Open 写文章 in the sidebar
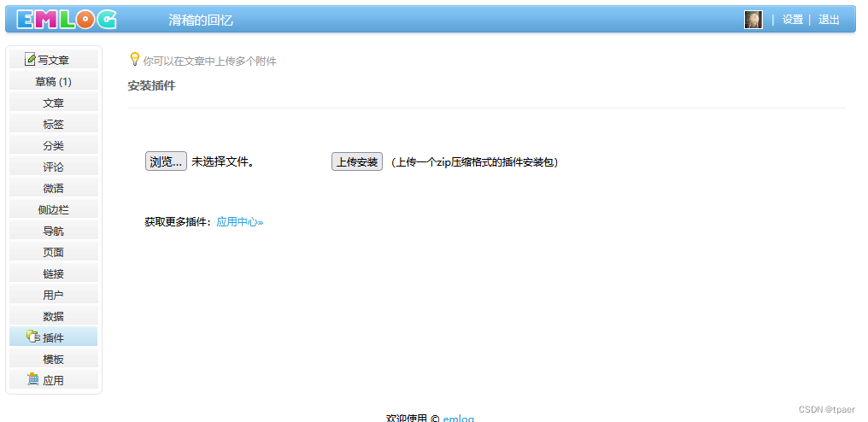868x422 pixels. pos(54,60)
